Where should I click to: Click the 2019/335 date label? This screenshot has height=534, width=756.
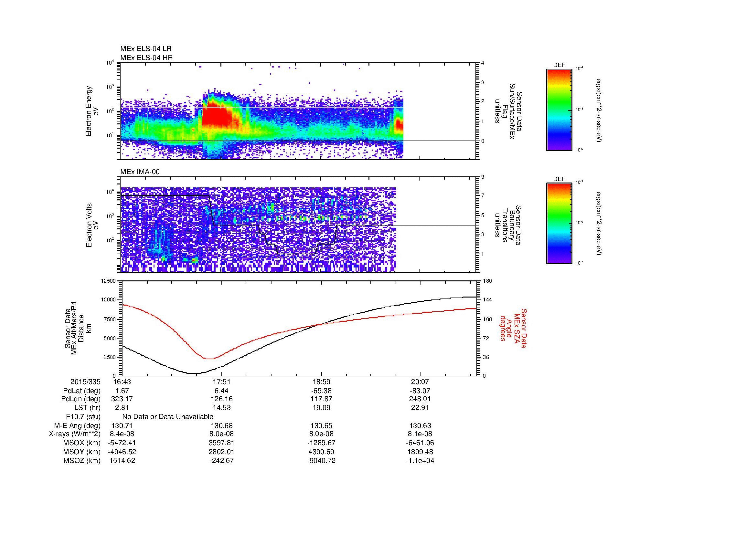[x=85, y=382]
